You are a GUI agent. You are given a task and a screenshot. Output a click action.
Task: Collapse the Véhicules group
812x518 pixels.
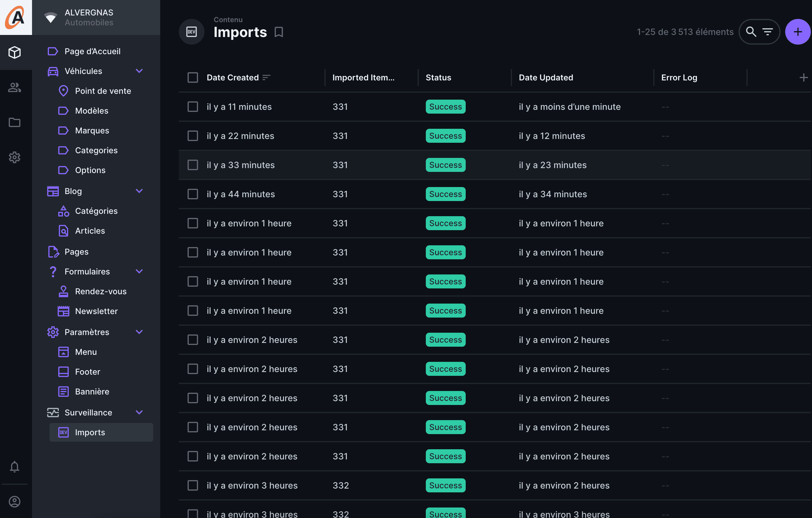coord(139,71)
